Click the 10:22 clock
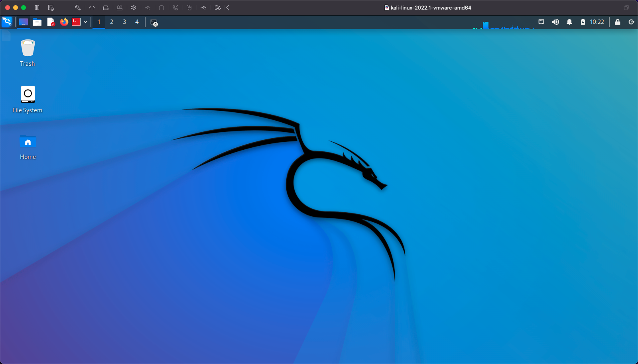 (x=597, y=22)
